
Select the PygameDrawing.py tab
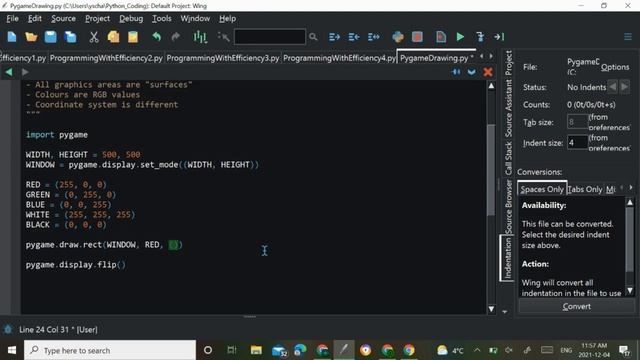coord(436,58)
